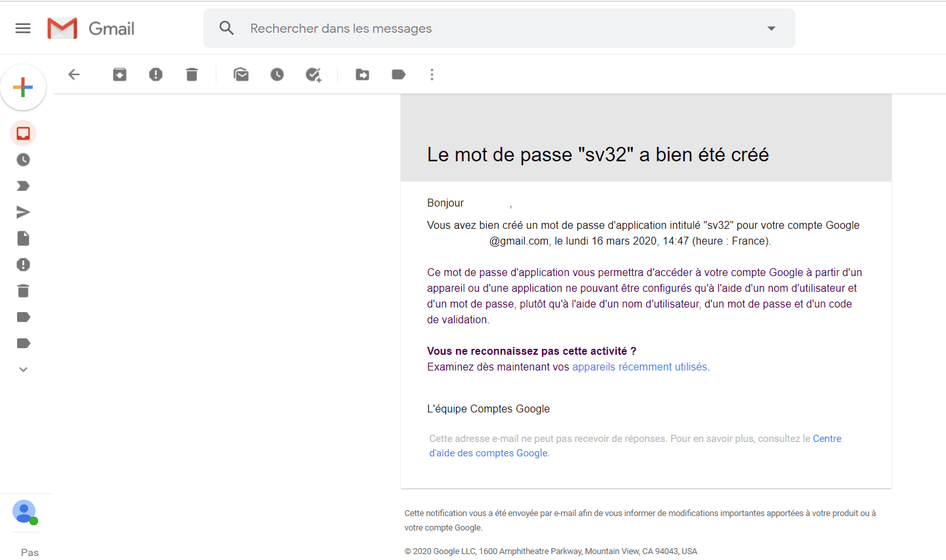Delete this email with trash icon
The image size is (946, 560).
tap(192, 75)
